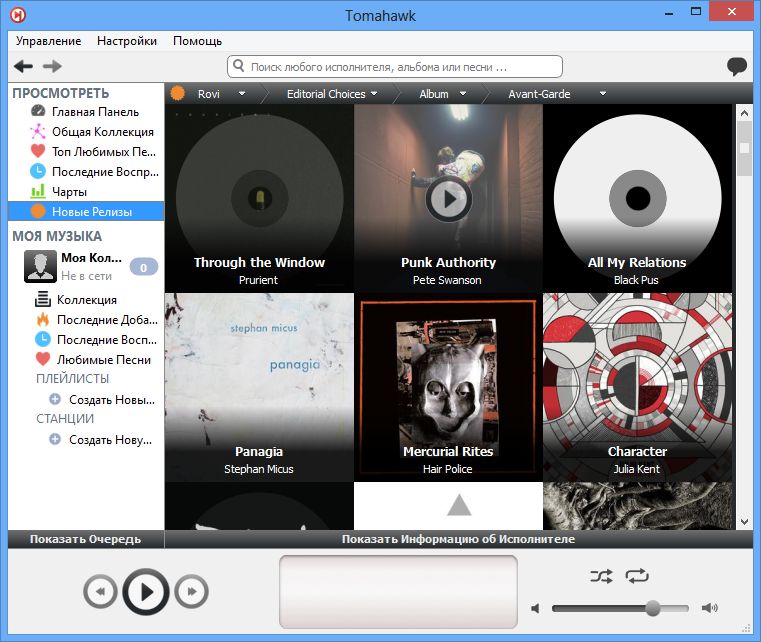
Task: Open Последние Воспр... under ПРОСМОТРЕТЬ
Action: (86, 171)
